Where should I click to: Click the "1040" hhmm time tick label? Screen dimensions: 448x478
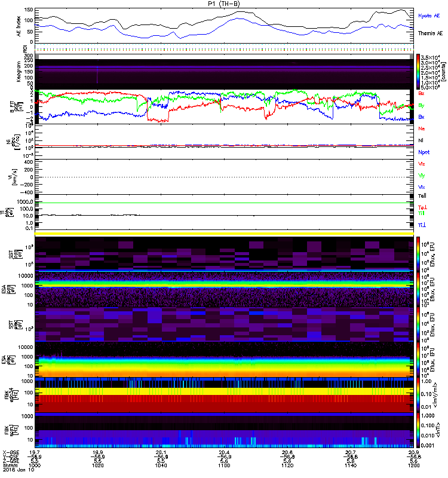[x=161, y=465]
